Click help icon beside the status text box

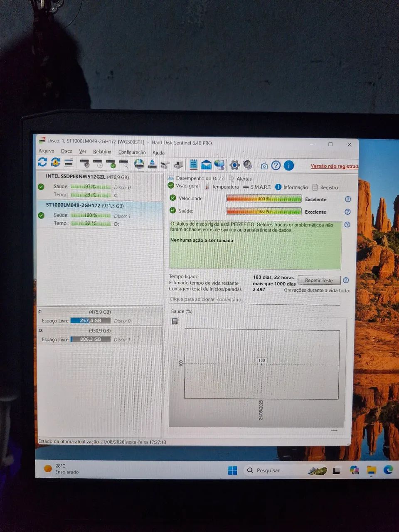(x=347, y=225)
